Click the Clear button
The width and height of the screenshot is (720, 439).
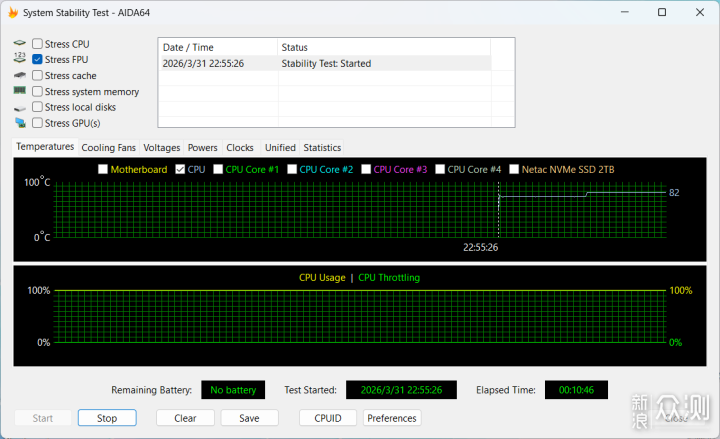click(185, 418)
